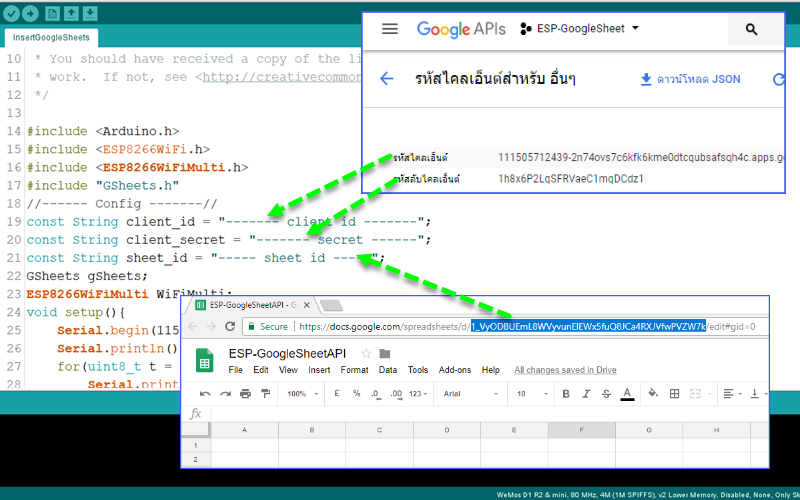Click the Google APIs search icon
The image size is (800, 500).
tap(752, 29)
